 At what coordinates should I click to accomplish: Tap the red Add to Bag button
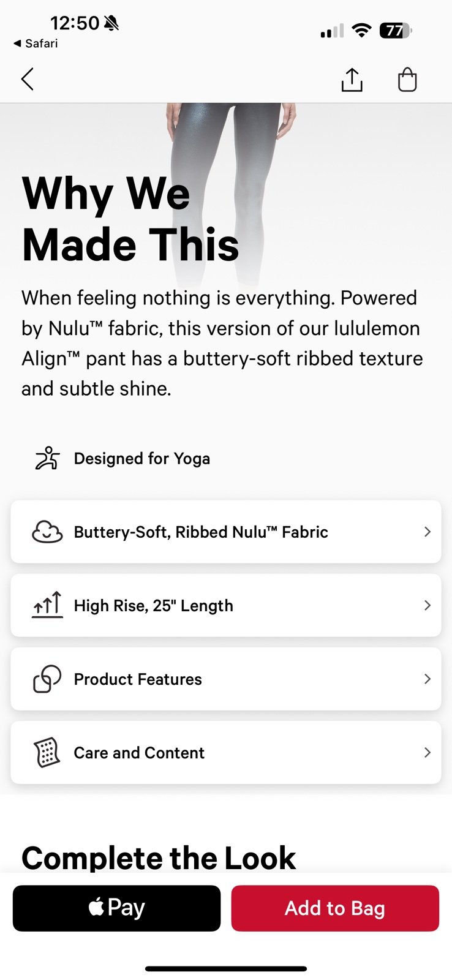[x=335, y=908]
